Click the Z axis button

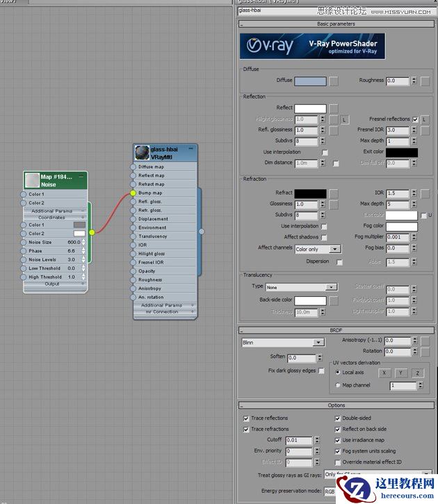click(417, 373)
